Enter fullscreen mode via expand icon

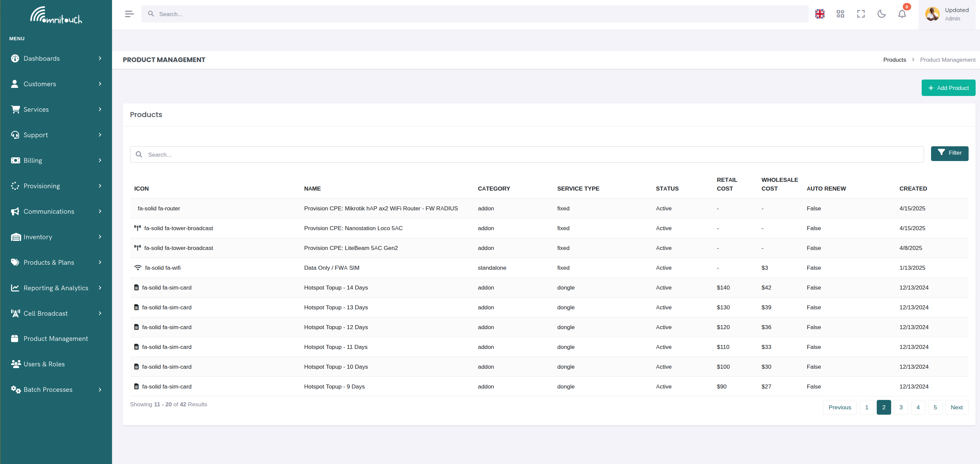(x=861, y=14)
